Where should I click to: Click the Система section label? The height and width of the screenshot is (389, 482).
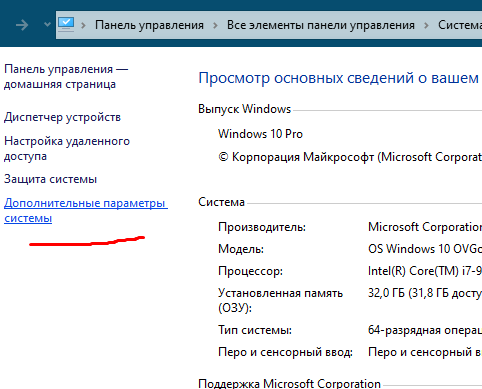(x=221, y=202)
